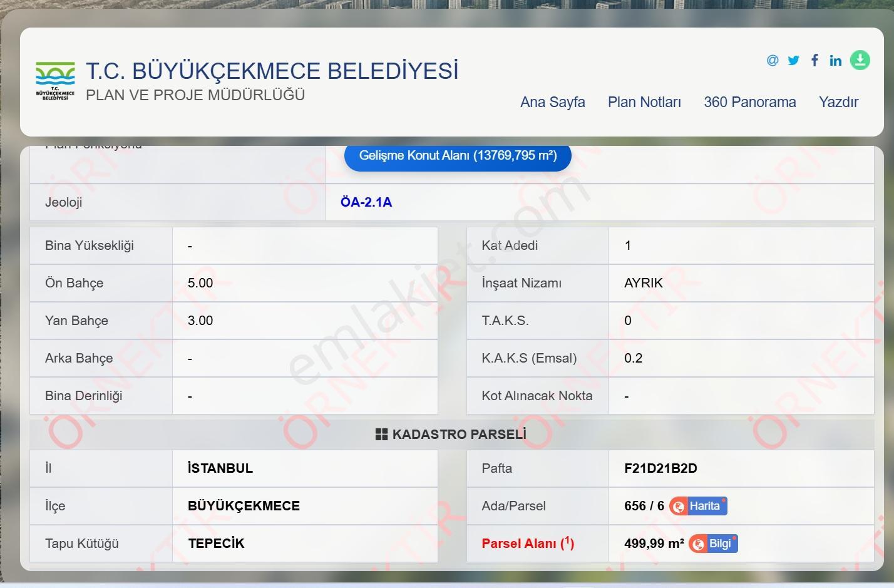
Task: Open the ÖA-2.1A jeoloji link
Action: (366, 202)
